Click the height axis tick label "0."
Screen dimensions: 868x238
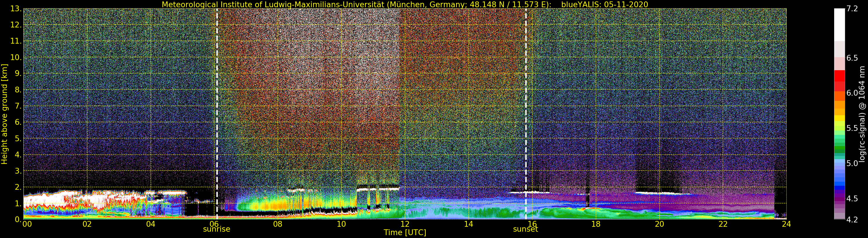(18, 220)
